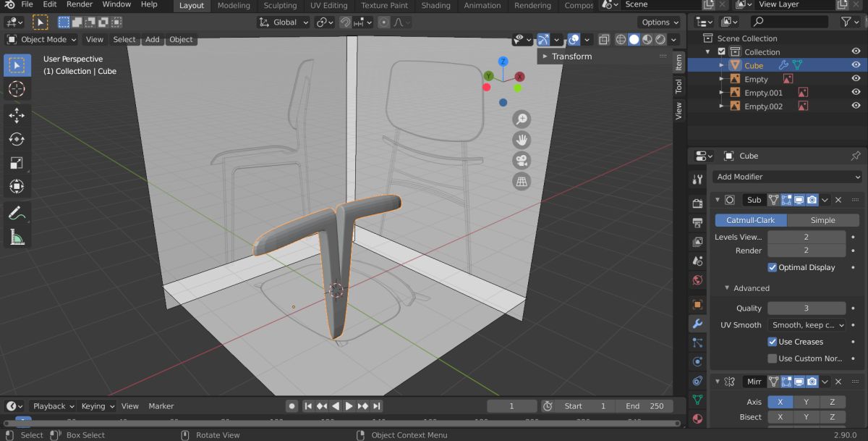Open the Modifier properties wrench tab
Screen dimensions: 868x441
pos(697,324)
